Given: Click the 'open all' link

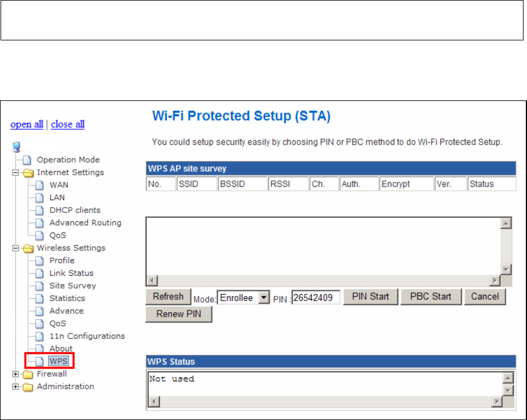Looking at the screenshot, I should tap(27, 124).
